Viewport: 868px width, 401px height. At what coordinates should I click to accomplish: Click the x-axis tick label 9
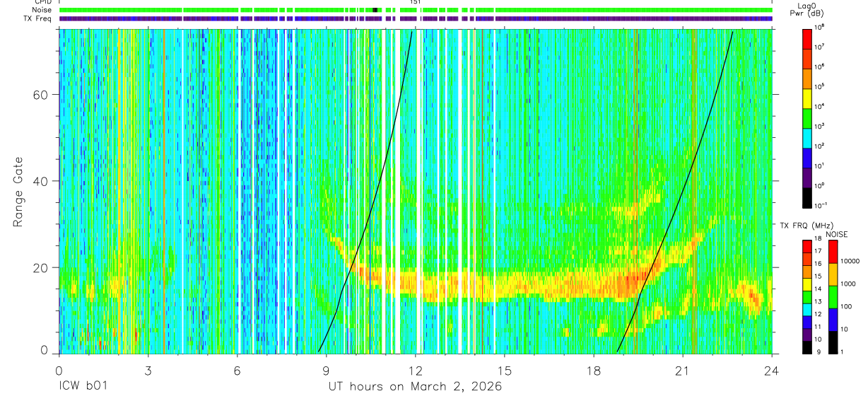point(326,371)
